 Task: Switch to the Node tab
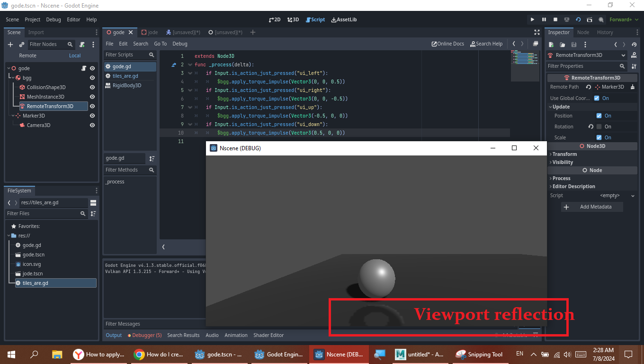[583, 32]
